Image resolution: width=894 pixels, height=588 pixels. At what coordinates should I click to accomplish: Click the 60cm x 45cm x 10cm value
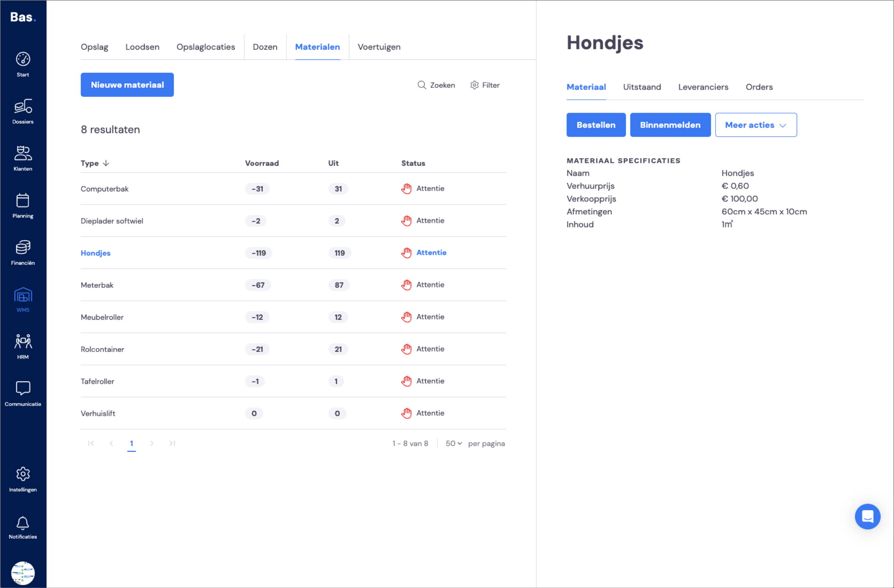[x=764, y=211]
